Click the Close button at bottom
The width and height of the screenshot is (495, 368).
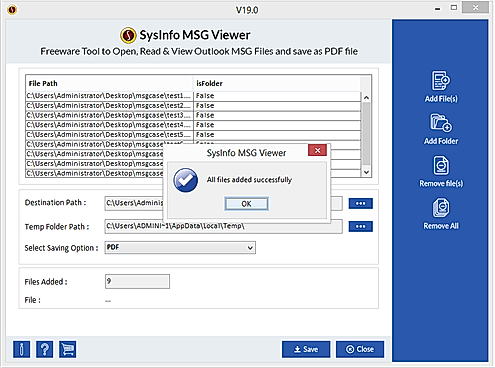click(360, 349)
